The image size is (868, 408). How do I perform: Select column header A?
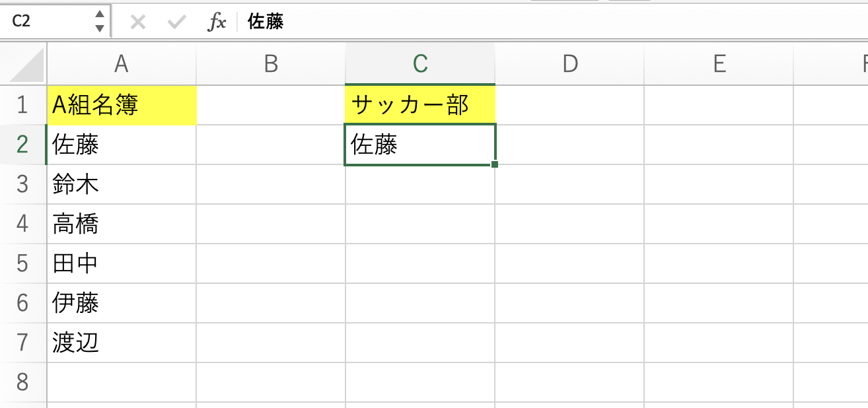coord(121,64)
